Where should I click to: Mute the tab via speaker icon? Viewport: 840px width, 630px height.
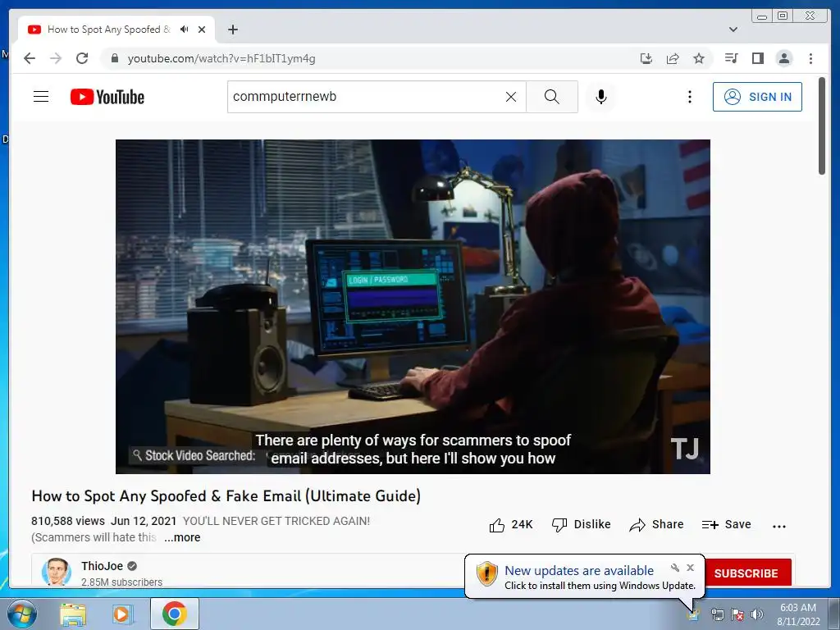(185, 30)
